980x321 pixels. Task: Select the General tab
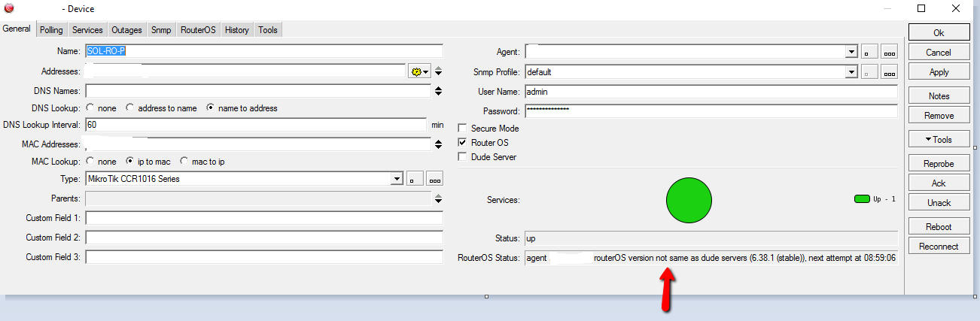17,29
